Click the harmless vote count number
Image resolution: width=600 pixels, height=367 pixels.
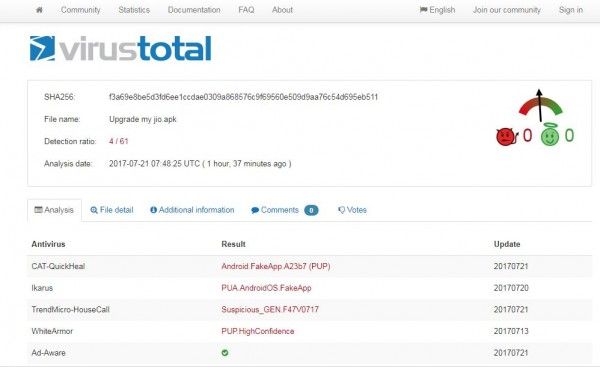tap(569, 135)
